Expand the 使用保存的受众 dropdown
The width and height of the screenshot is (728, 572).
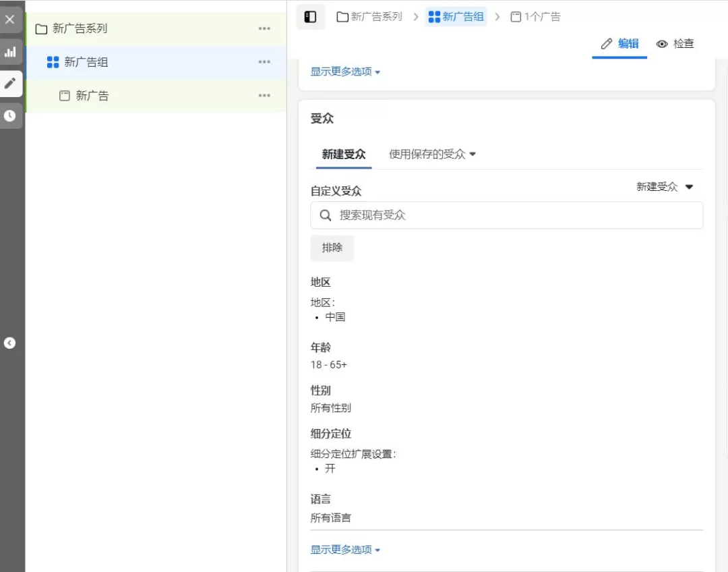click(431, 154)
